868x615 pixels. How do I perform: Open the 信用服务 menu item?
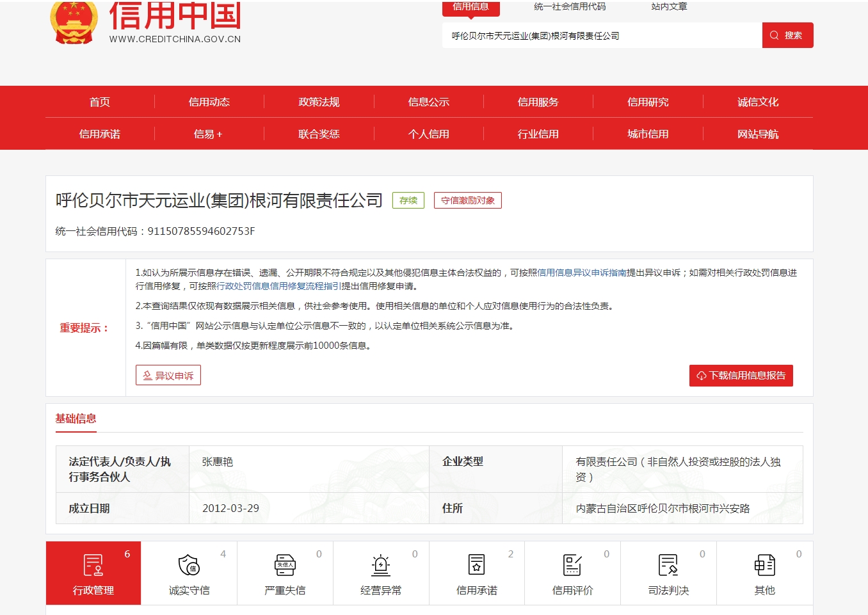click(538, 102)
